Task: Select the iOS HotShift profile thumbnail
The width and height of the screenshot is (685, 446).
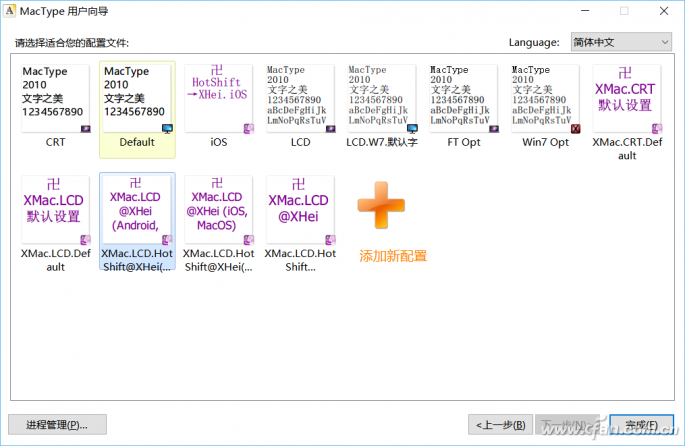Action: 218,99
